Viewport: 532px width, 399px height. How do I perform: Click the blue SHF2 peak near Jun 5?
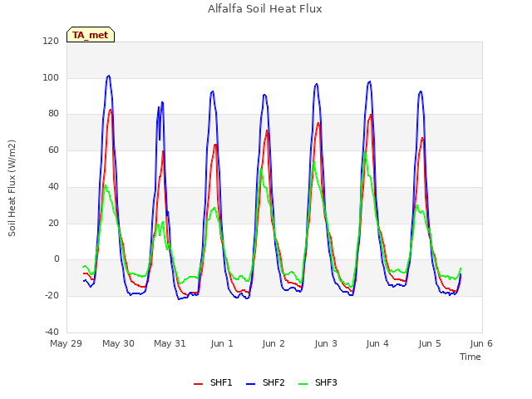[421, 91]
